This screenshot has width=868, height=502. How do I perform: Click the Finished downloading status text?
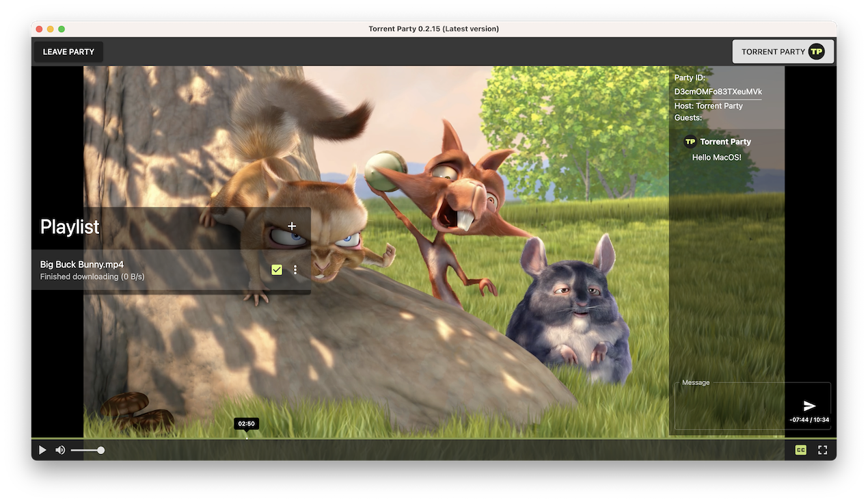click(x=92, y=277)
